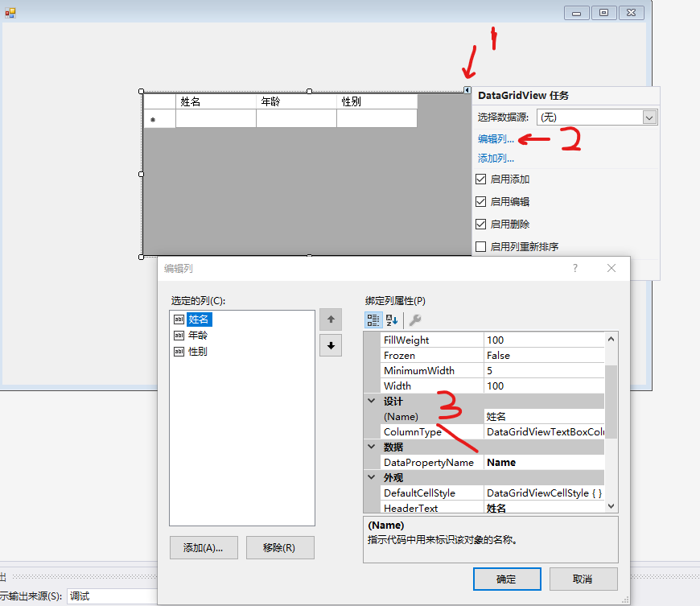Open the 选择数据源 dropdown
The image size is (700, 606).
pyautogui.click(x=648, y=117)
